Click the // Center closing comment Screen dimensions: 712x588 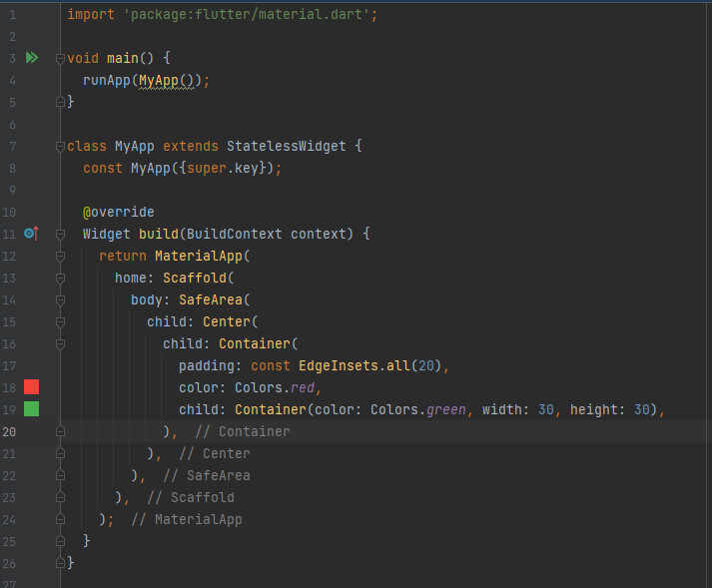coord(215,453)
